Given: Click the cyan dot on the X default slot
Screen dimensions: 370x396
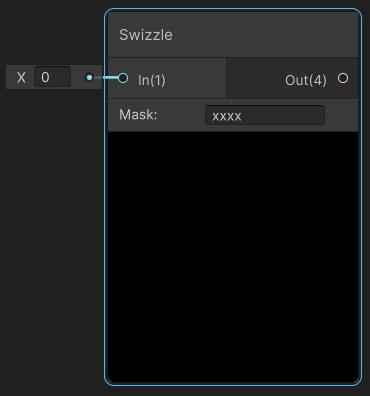Looking at the screenshot, I should (x=89, y=78).
